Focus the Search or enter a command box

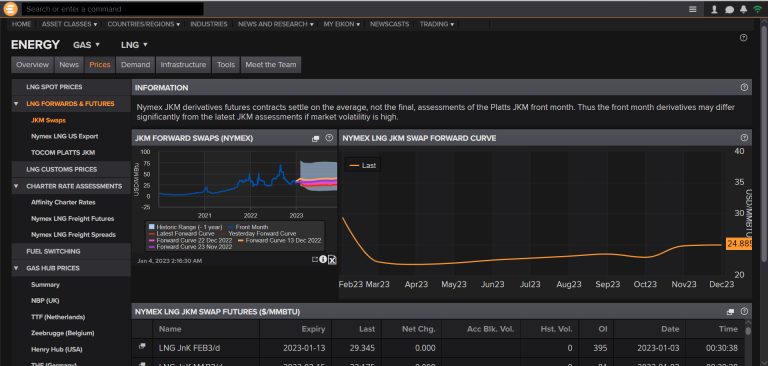[x=113, y=9]
